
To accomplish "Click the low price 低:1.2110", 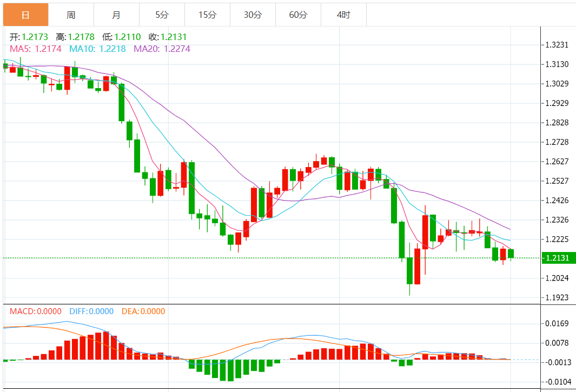I will [122, 37].
